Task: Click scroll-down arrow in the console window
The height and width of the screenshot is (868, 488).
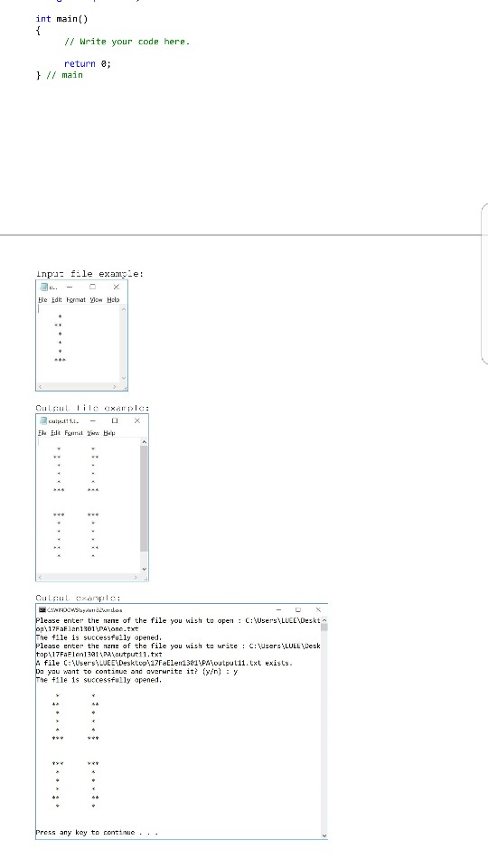Action: (x=324, y=835)
